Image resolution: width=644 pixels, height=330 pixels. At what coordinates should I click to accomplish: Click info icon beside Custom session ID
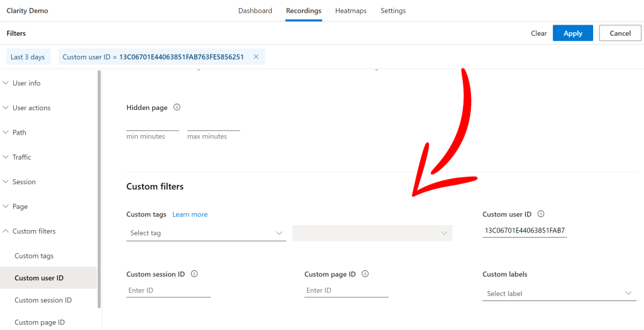(x=194, y=274)
